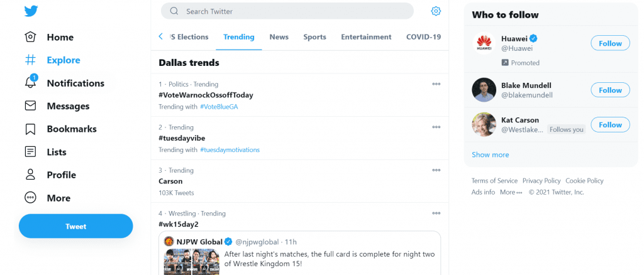Follow Blake Mundell
644x275 pixels.
(609, 90)
